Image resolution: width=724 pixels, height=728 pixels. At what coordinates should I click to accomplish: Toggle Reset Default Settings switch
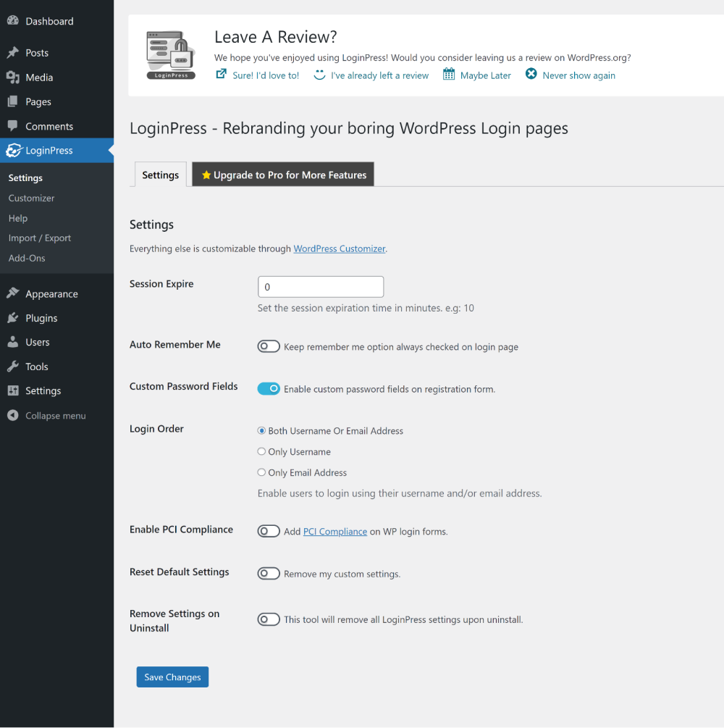(x=269, y=574)
